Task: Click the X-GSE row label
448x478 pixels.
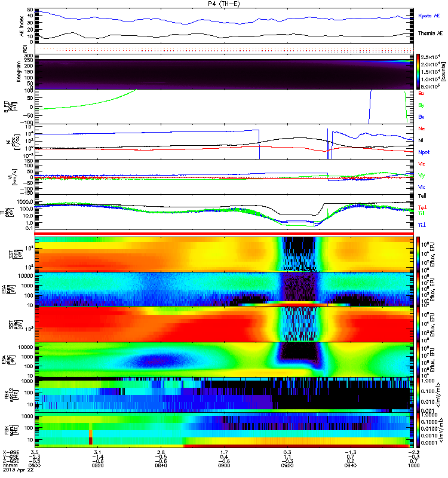Action: pos(11,452)
